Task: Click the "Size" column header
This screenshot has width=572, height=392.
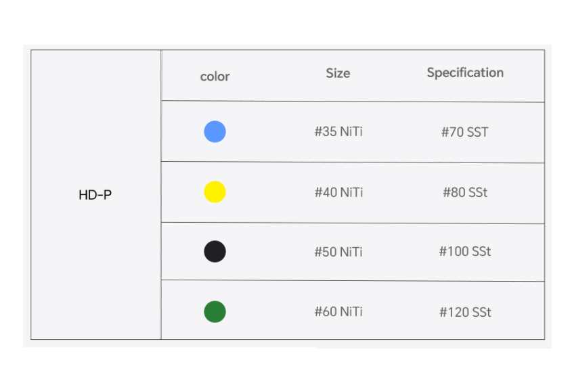Action: (x=338, y=73)
